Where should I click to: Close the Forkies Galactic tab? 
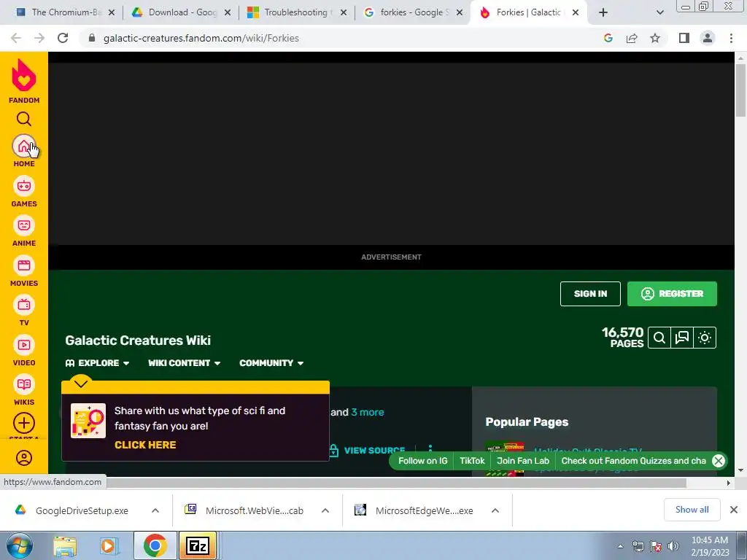coord(576,12)
